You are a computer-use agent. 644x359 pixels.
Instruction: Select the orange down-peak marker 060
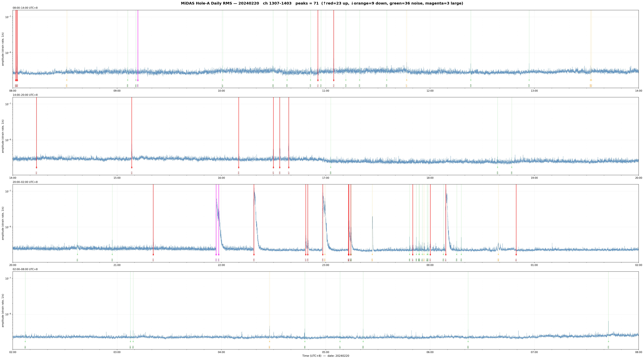point(498,254)
